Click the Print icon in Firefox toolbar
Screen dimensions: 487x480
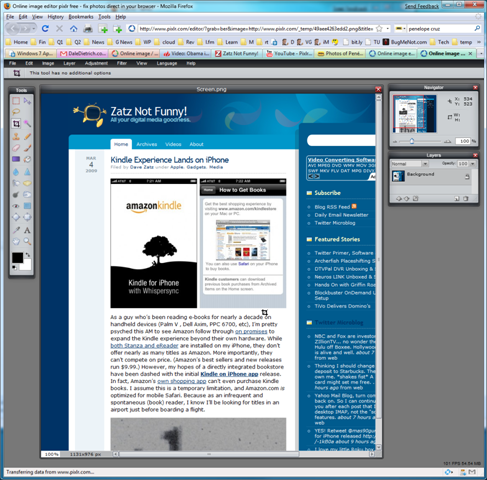[88, 29]
